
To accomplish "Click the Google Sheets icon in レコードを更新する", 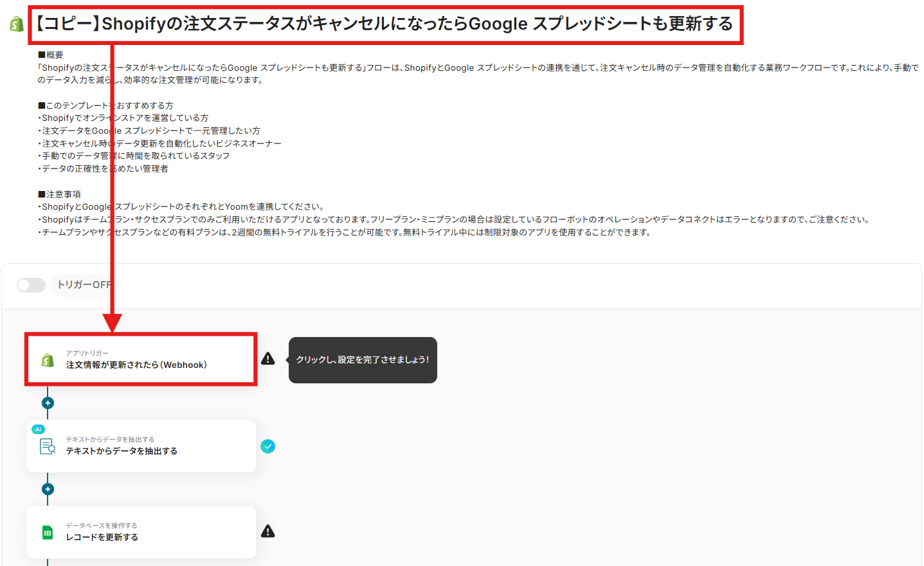I will click(48, 532).
